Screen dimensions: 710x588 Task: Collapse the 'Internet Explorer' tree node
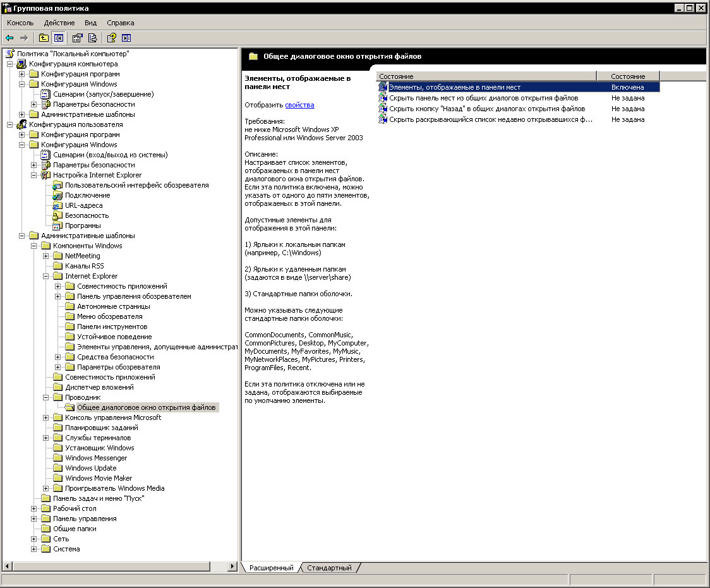(46, 276)
